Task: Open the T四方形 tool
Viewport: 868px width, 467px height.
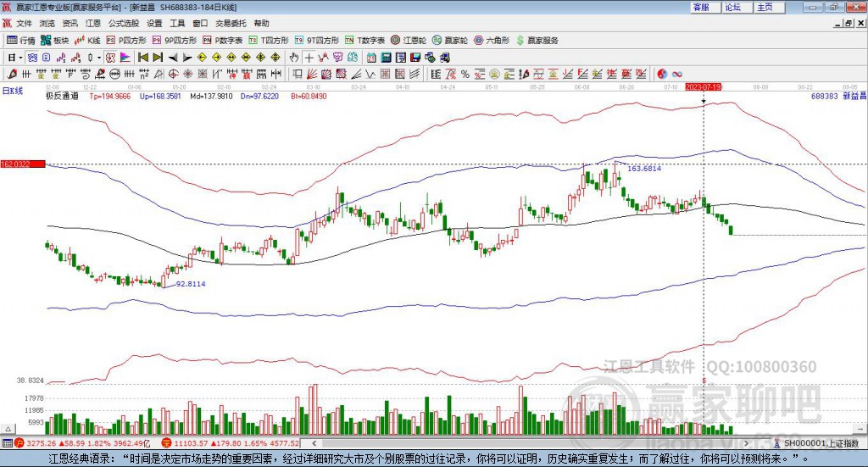Action: 269,41
